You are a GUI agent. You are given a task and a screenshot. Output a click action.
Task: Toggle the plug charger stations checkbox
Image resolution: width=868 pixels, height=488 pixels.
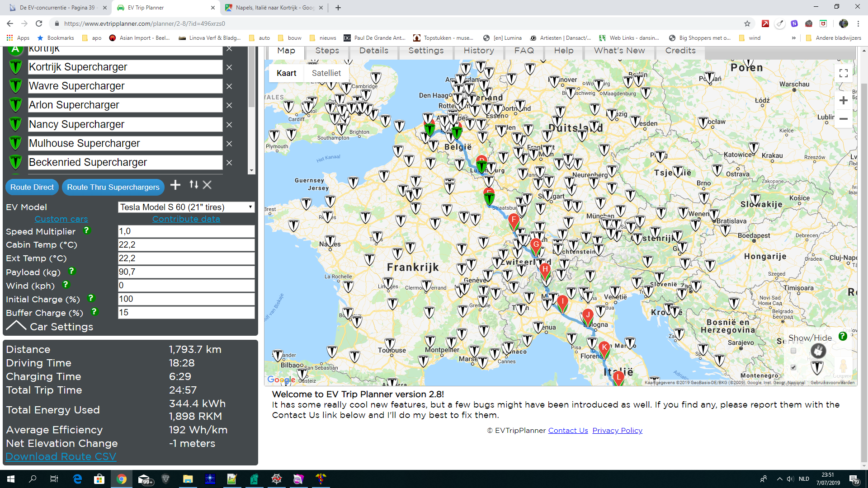793,351
